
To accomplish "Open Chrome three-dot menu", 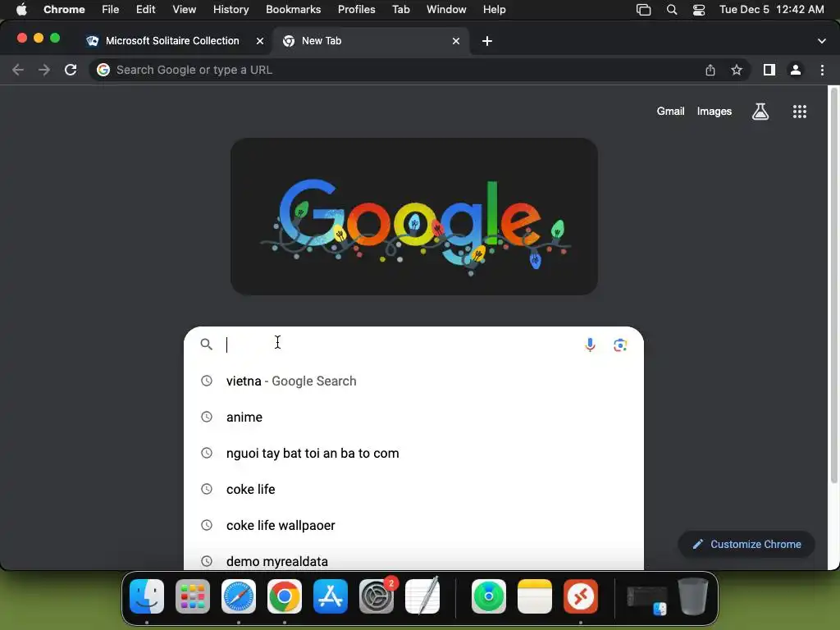I will pos(822,70).
